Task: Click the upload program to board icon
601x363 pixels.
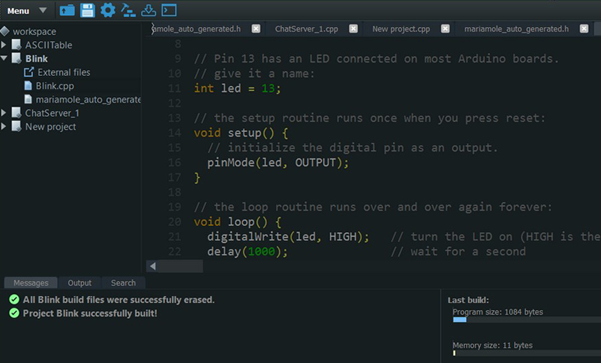Action: tap(148, 10)
